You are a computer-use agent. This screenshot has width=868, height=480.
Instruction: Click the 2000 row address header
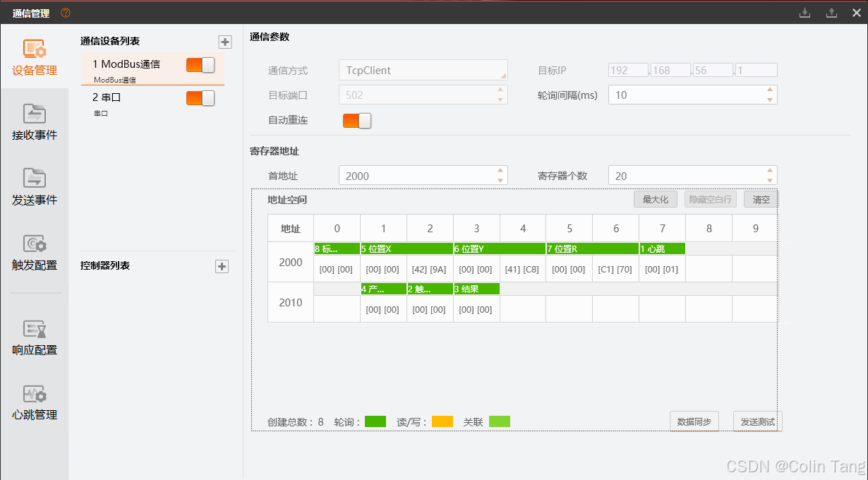coord(291,262)
